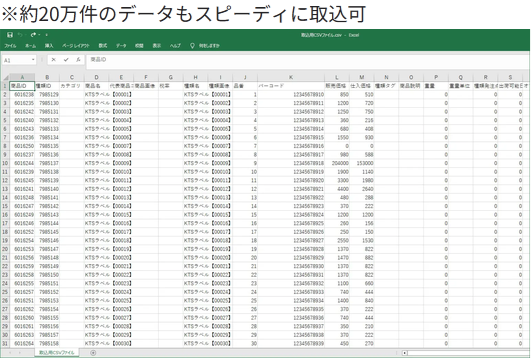The image size is (532, 362).
Task: Open the ページレイアウト ribbon tab
Action: 76,45
